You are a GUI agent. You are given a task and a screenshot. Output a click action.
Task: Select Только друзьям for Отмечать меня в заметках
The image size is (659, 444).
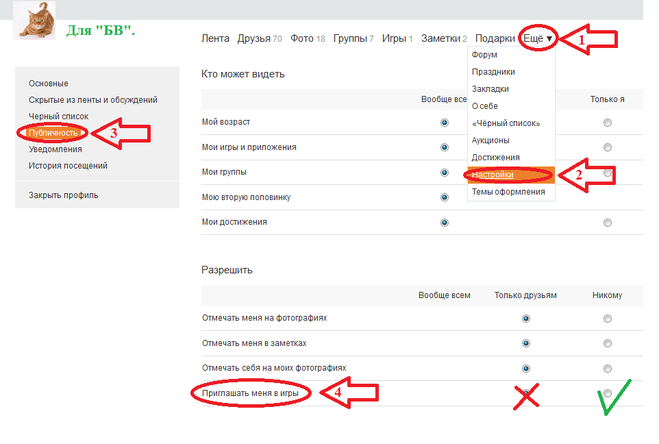pos(525,343)
